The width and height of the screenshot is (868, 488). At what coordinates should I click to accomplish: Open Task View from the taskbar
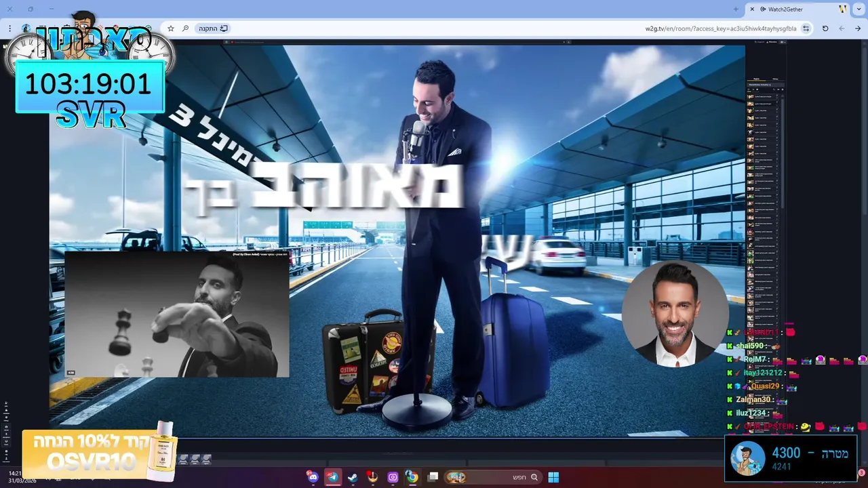[x=433, y=477]
